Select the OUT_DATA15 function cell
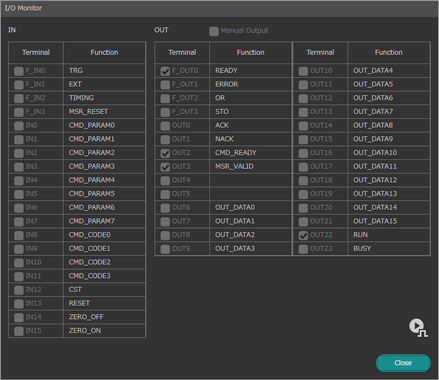 coord(389,221)
